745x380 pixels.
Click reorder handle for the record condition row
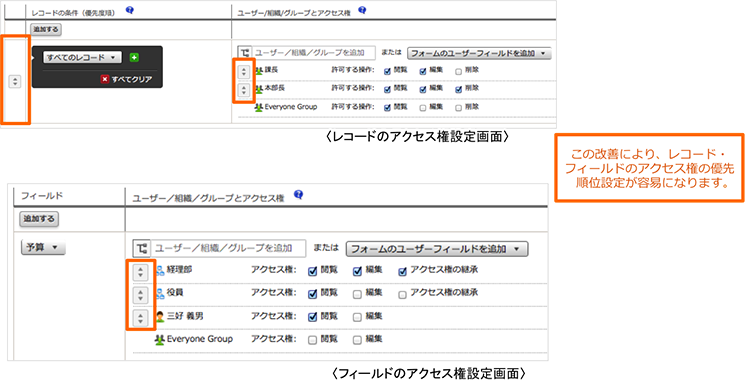tap(15, 81)
